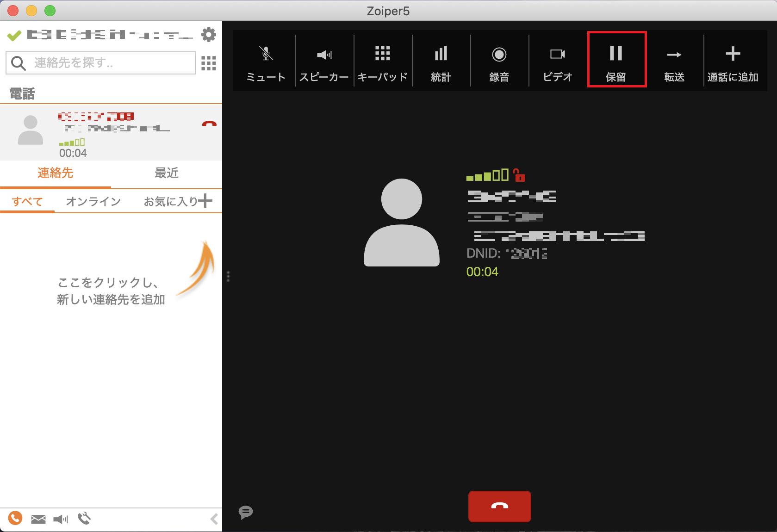
Task: Click the sidebar signal strength bars
Action: coord(72,142)
